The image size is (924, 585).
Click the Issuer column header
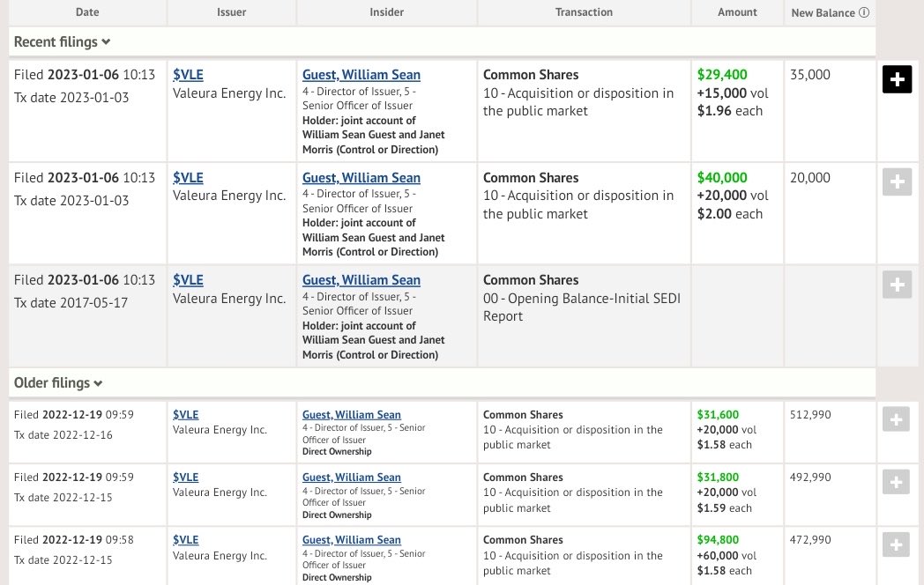pos(231,12)
